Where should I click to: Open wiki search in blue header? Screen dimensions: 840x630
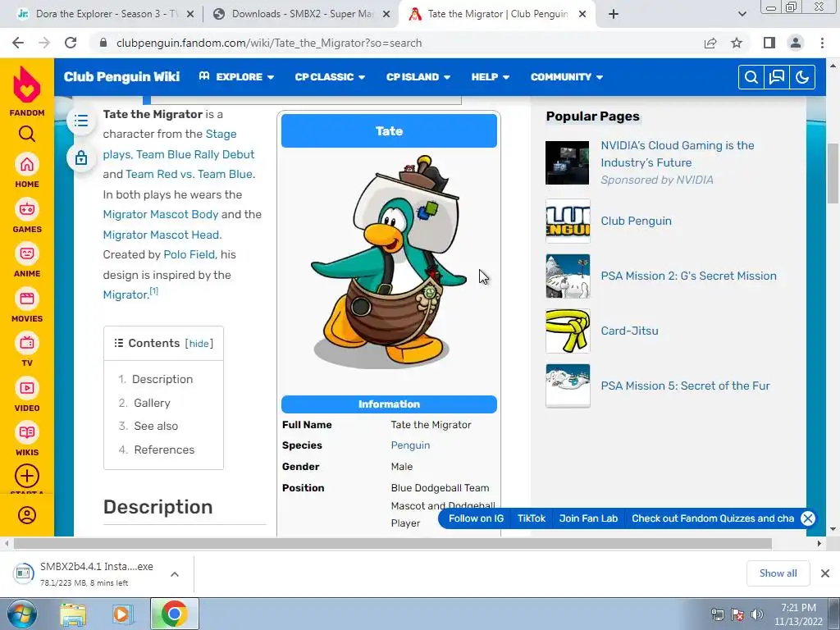[751, 77]
